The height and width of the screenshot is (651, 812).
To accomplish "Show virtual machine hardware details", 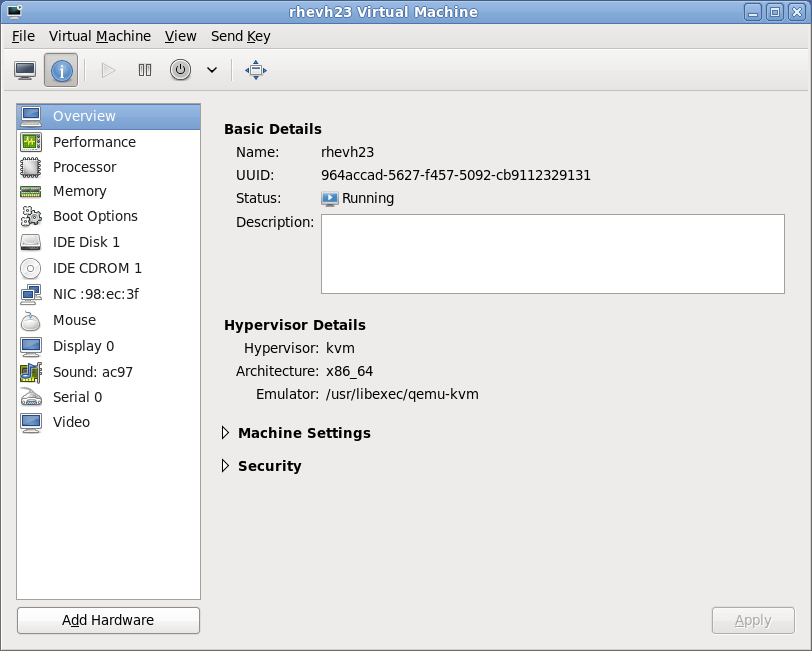I will coord(62,70).
